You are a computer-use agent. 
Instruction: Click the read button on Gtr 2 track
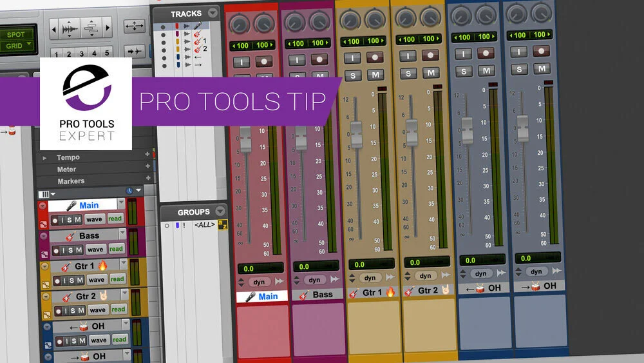coord(118,309)
